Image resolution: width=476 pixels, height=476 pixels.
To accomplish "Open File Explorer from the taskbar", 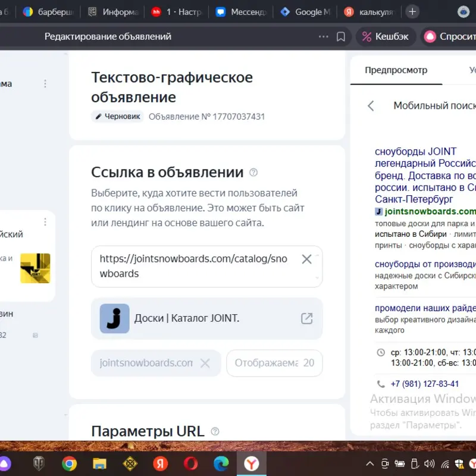I will 99,464.
